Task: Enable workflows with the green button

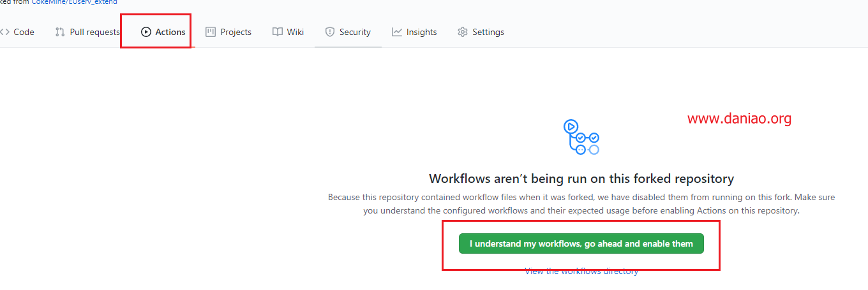Action: (581, 243)
